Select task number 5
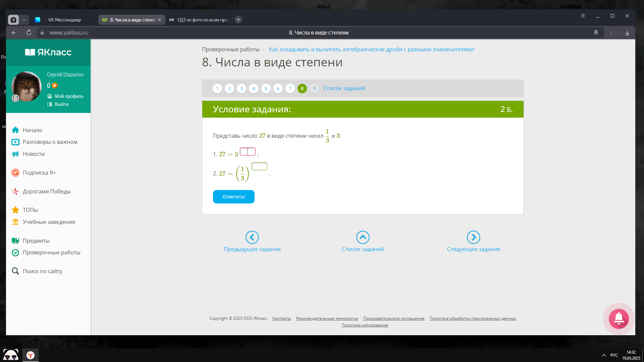 (x=266, y=88)
